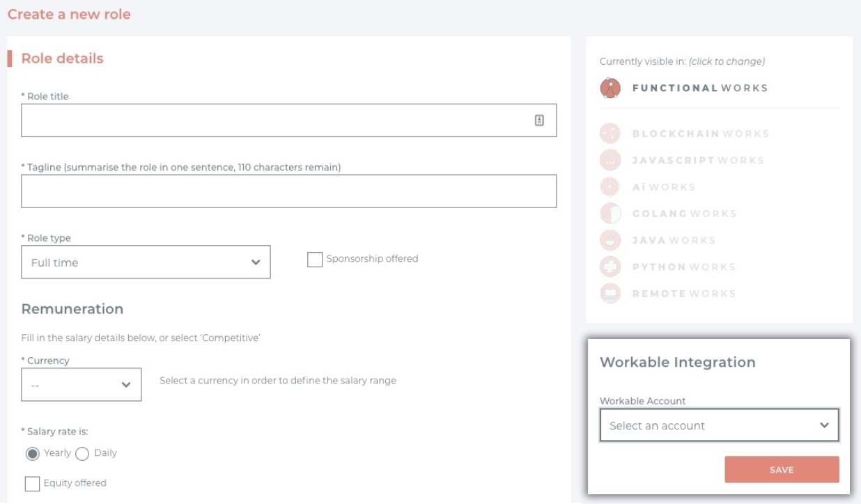Switch visibility to JAVA WORKS

674,240
